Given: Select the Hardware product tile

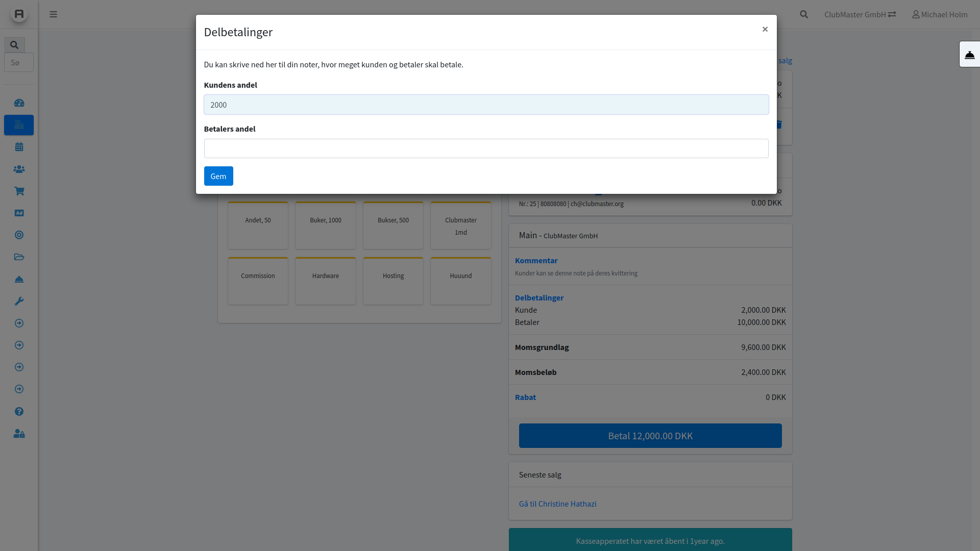Looking at the screenshot, I should tap(325, 281).
